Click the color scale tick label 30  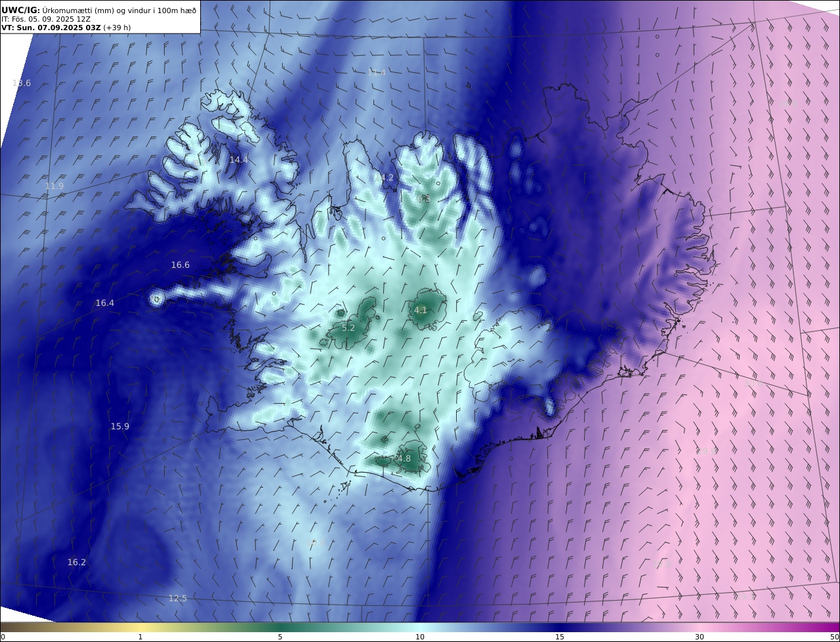[x=700, y=637]
